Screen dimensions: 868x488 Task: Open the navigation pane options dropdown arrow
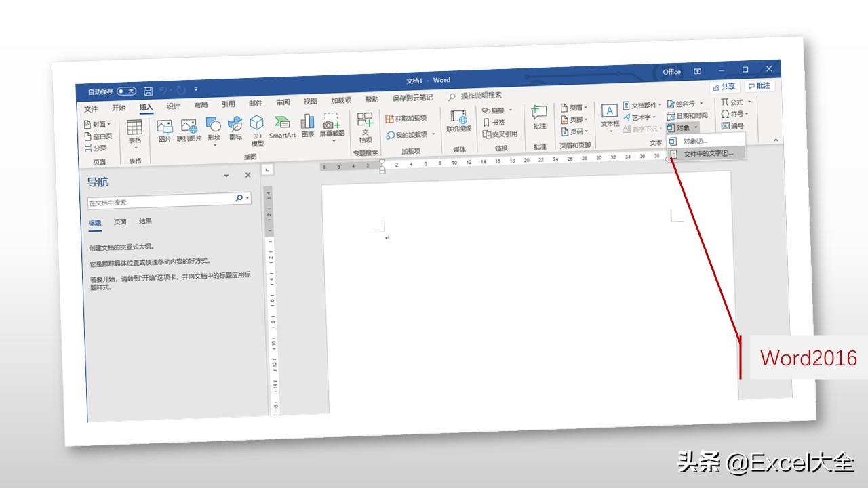point(226,176)
